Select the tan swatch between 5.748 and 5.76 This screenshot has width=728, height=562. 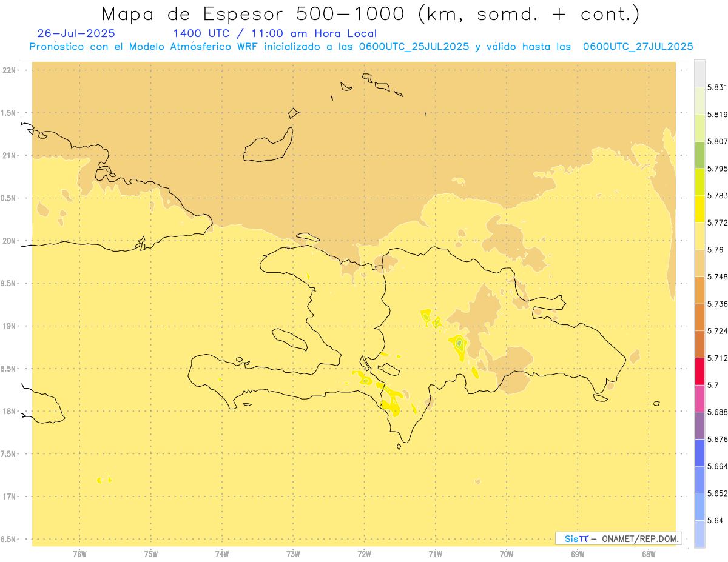coord(699,263)
